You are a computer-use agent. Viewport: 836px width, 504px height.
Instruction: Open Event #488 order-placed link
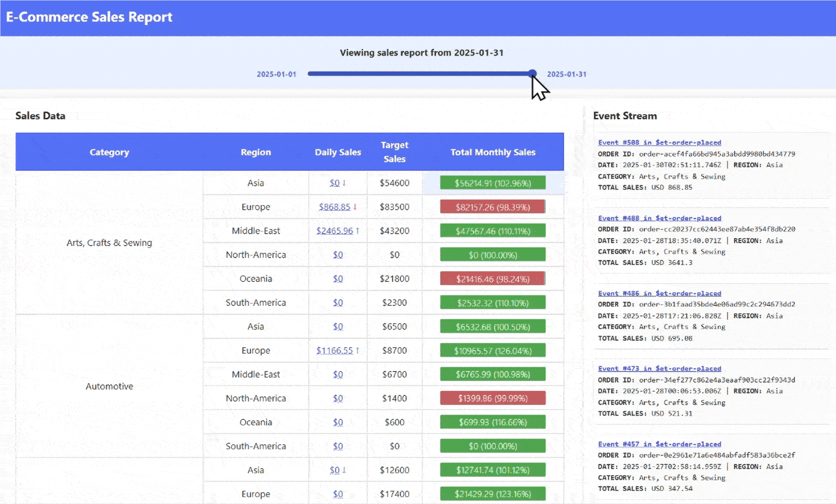659,218
